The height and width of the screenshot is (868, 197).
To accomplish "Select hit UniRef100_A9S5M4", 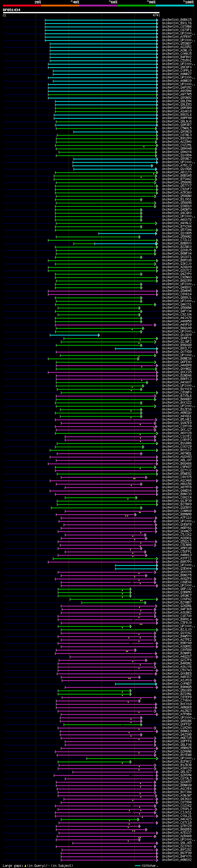I will [177, 91].
